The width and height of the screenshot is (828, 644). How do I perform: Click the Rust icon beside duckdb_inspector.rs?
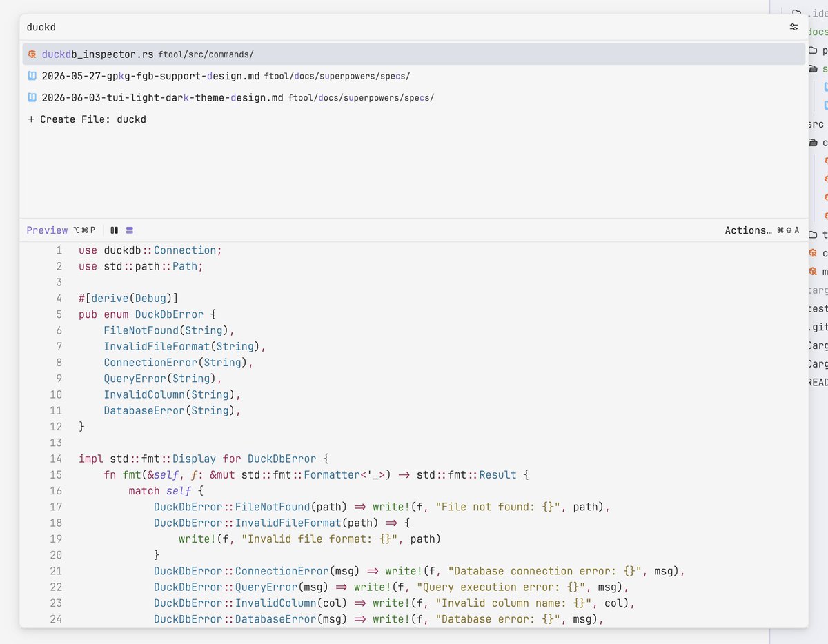(x=32, y=54)
